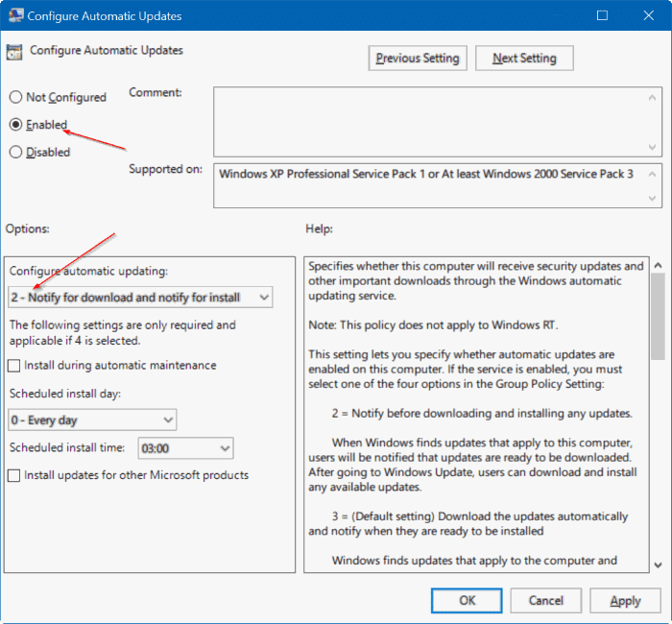Click the Comment box scroll down arrow
672x624 pixels.
(x=652, y=147)
